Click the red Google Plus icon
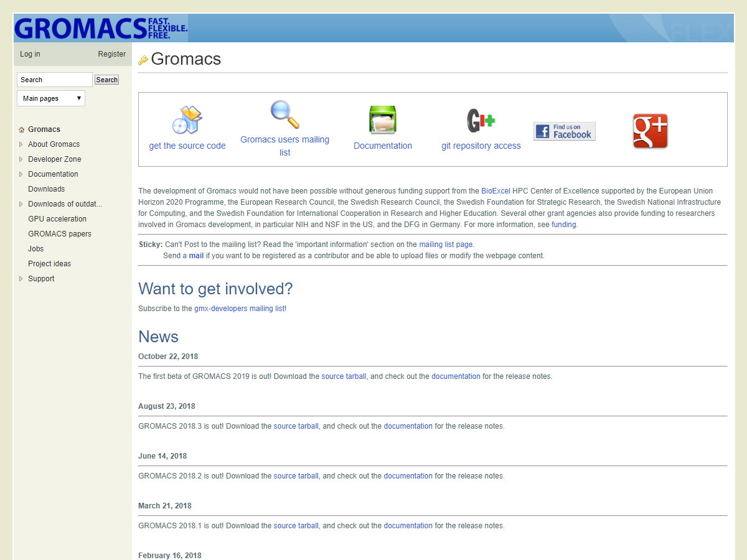The height and width of the screenshot is (560, 747). click(x=650, y=131)
